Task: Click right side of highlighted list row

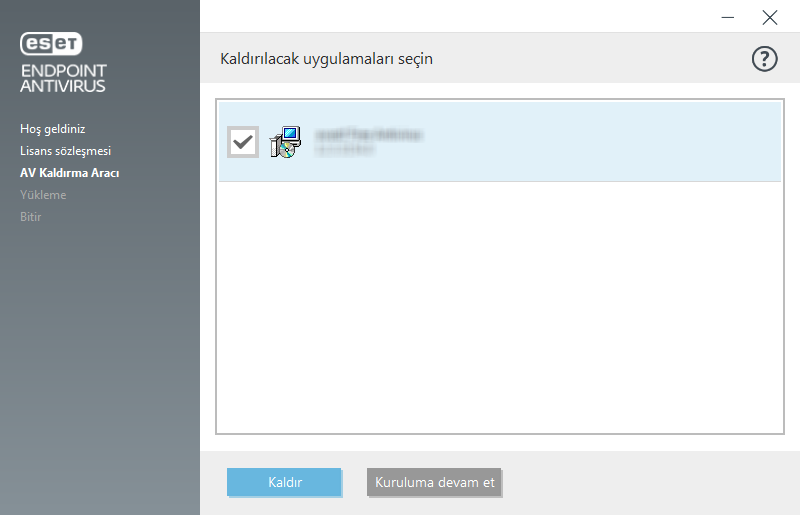Action: pyautogui.click(x=650, y=142)
